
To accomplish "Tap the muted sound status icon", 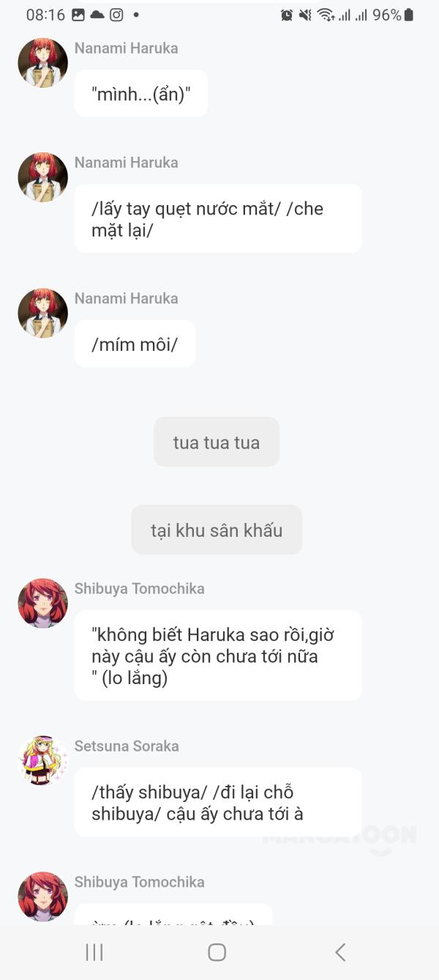I will [x=306, y=15].
